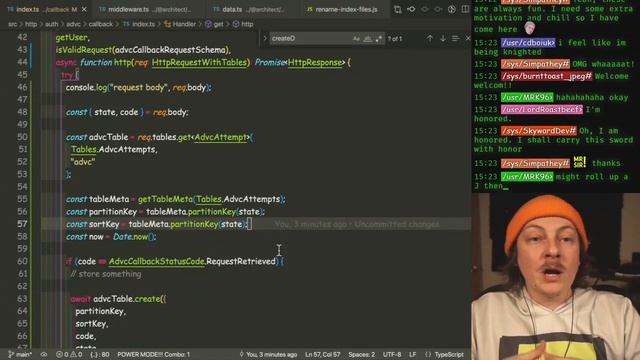Switch to the middleware.ts tab

(146, 9)
